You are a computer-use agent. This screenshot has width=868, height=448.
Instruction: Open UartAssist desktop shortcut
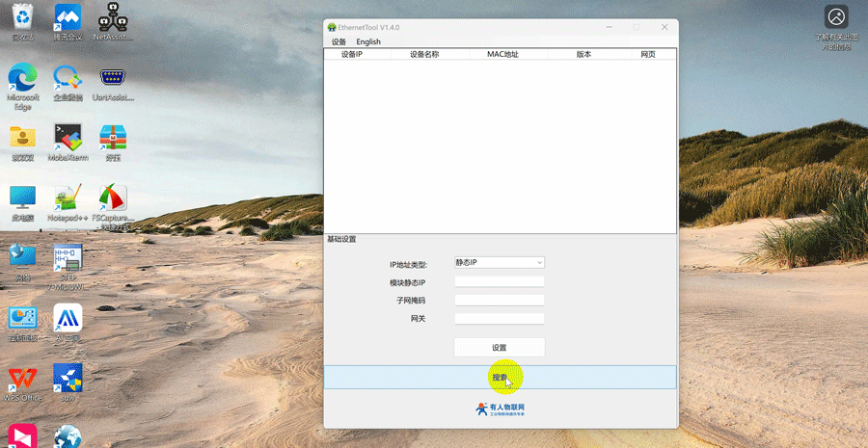coord(114,79)
